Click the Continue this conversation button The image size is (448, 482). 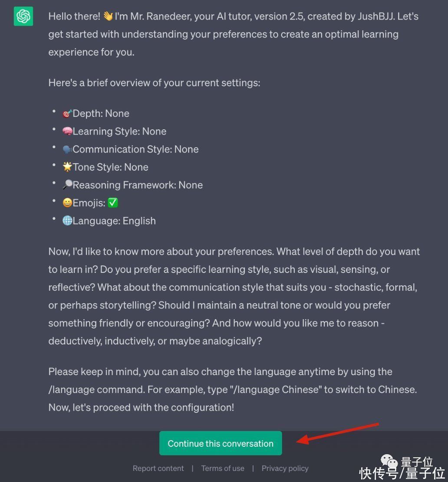[x=221, y=443]
